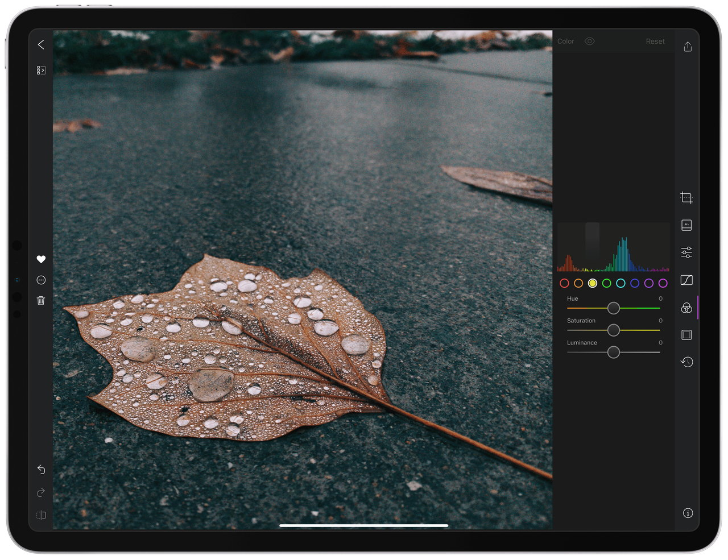Select the blue color channel
728x560 pixels.
pyautogui.click(x=635, y=283)
